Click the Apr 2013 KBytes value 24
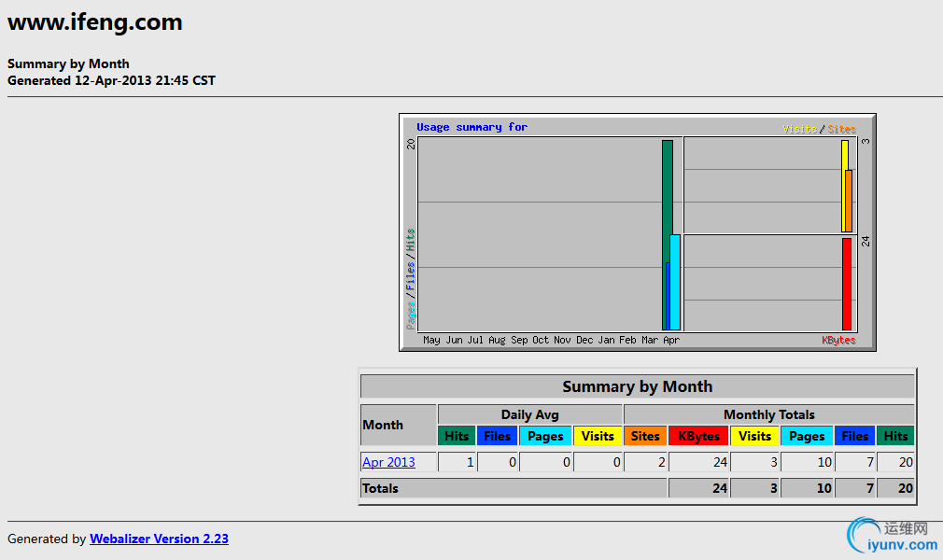 point(720,462)
